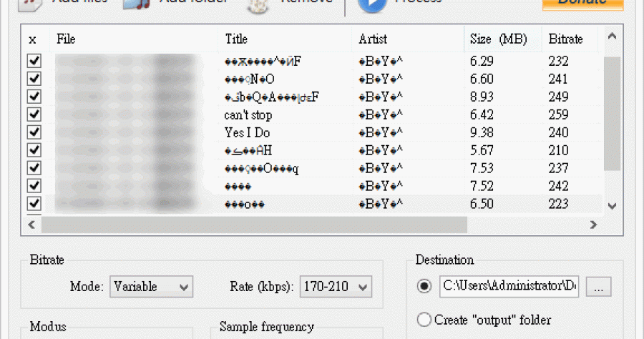Browse for destination with the "..." button
The image size is (644, 339).
[x=598, y=287]
